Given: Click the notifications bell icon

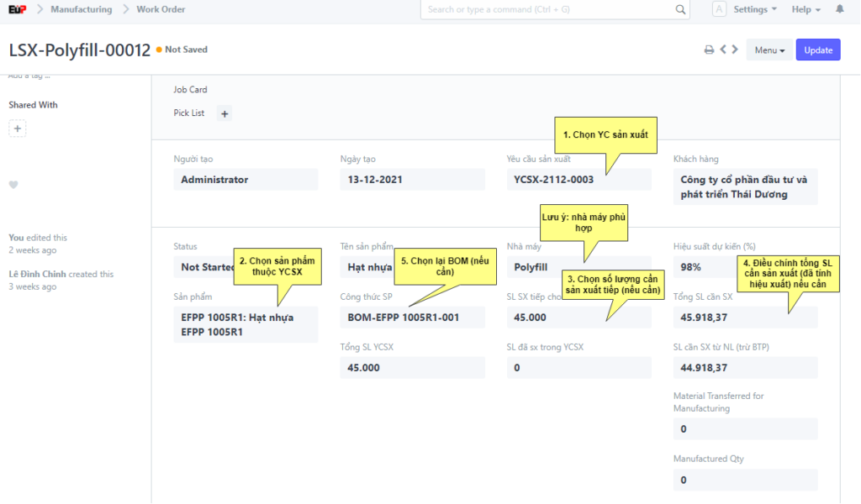Looking at the screenshot, I should click(839, 9).
